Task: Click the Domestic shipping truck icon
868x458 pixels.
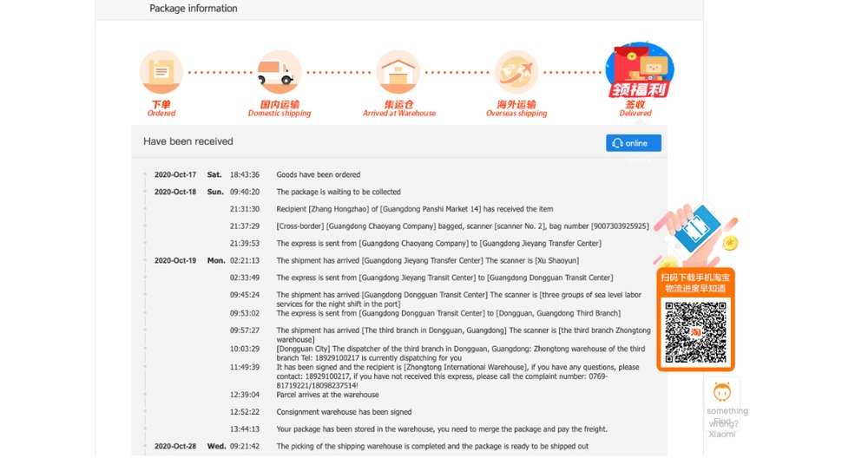Action: pyautogui.click(x=279, y=72)
